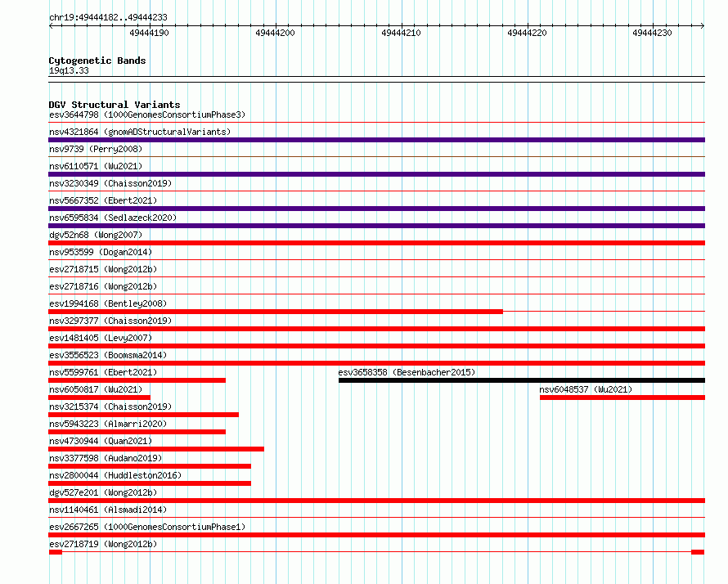
Task: Click the red bar under nsv3377598
Action: (150, 466)
